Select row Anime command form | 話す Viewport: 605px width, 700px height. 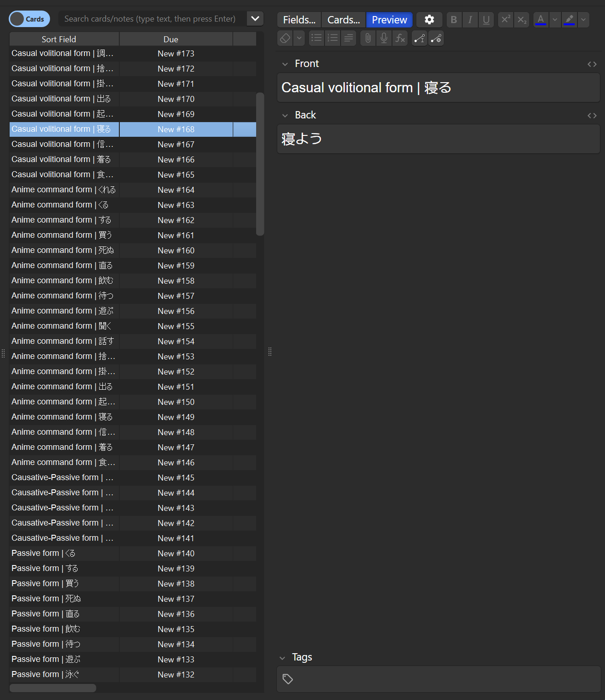[133, 341]
